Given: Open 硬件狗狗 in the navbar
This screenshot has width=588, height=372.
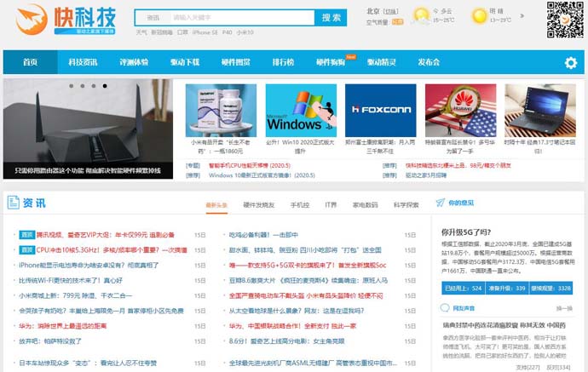Looking at the screenshot, I should 331,62.
